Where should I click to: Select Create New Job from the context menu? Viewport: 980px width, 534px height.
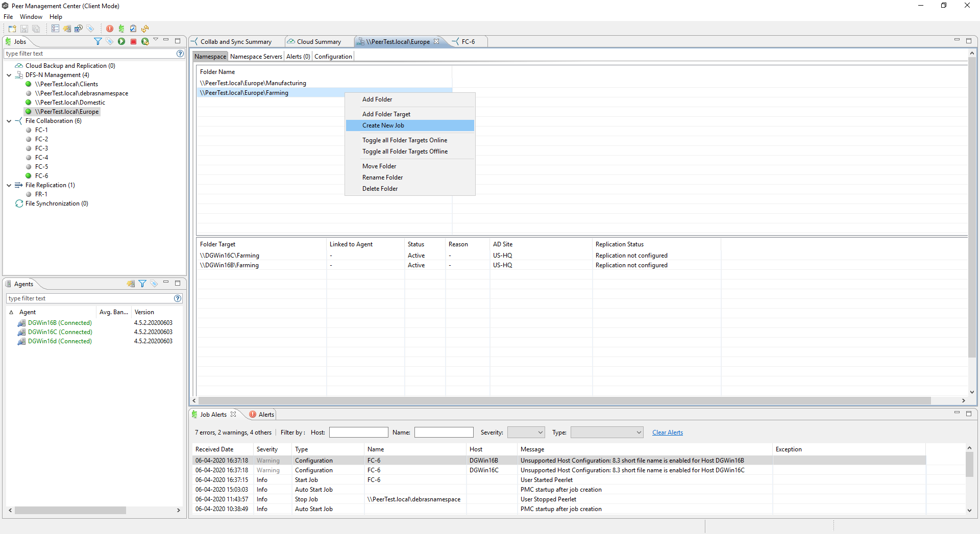click(383, 125)
